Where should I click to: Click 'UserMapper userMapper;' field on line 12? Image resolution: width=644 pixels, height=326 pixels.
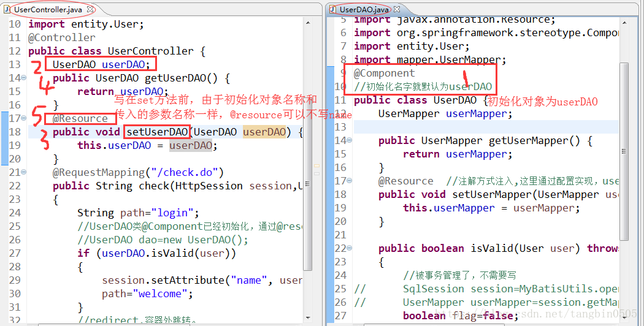pos(445,114)
